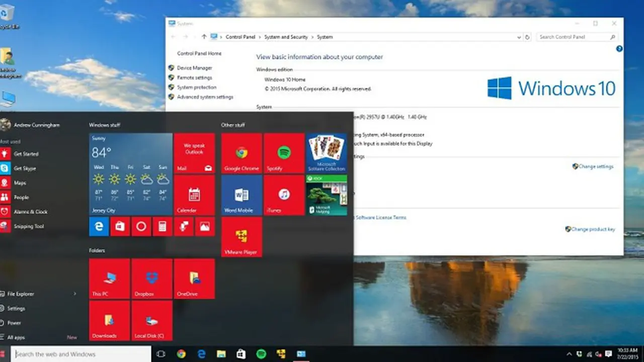The image size is (644, 362).
Task: Open the Calendar tile
Action: pos(194,195)
